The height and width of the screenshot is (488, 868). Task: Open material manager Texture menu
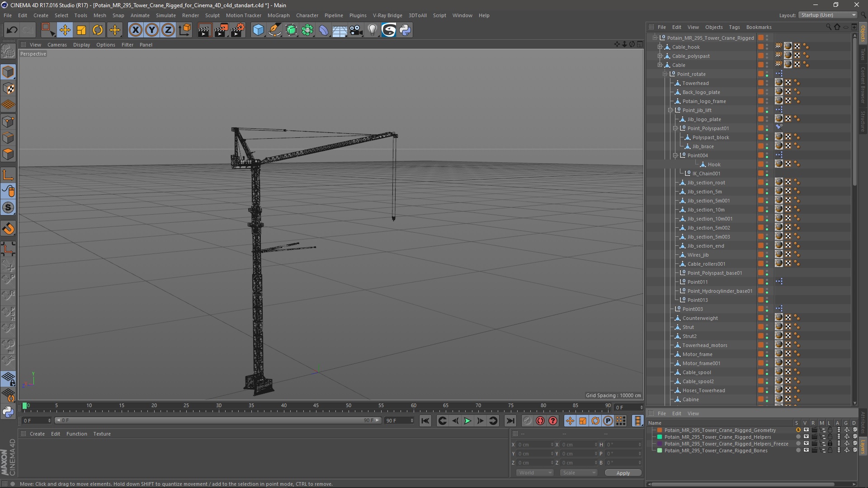click(102, 434)
